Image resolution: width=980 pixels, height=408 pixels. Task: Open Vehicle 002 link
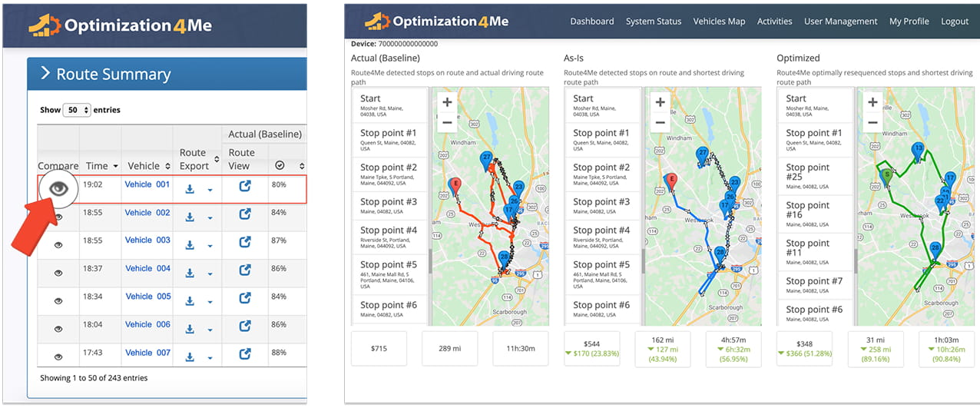(x=147, y=212)
